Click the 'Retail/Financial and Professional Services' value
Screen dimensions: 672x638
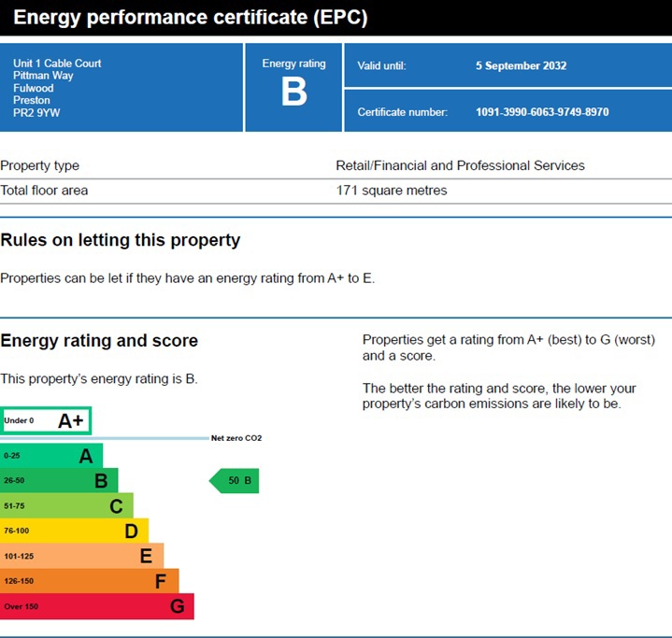click(460, 165)
